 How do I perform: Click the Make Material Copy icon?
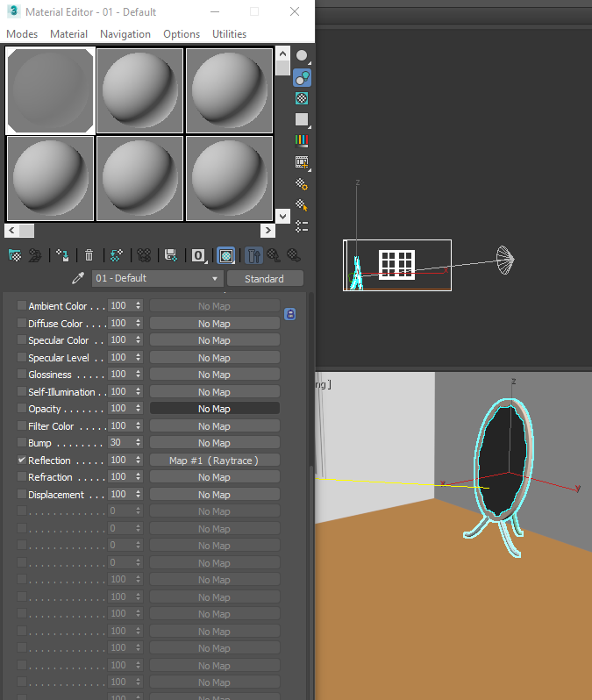pyautogui.click(x=116, y=255)
